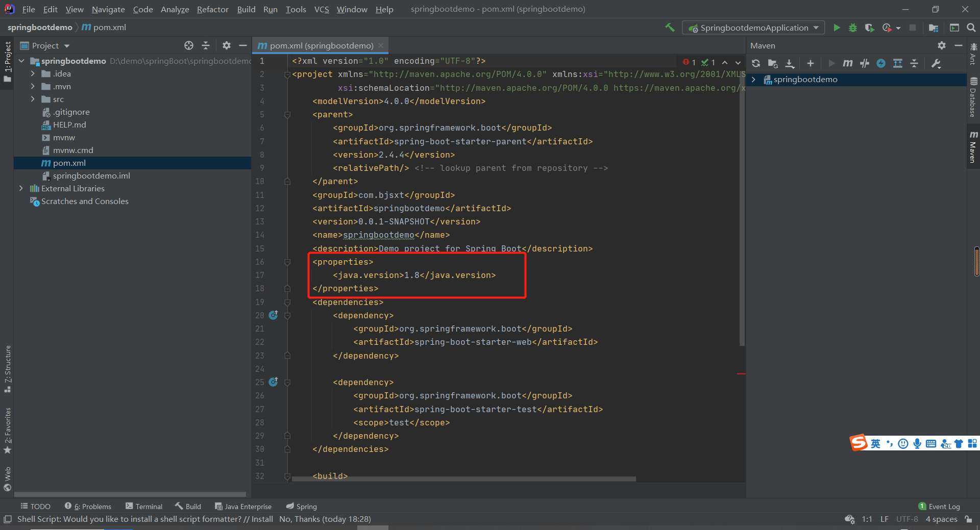The width and height of the screenshot is (980, 530).
Task: Open the Ant side tool window
Action: [973, 54]
